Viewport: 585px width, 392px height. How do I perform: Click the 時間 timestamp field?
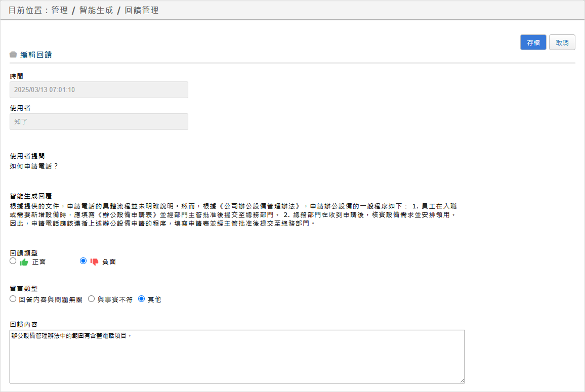click(x=99, y=90)
